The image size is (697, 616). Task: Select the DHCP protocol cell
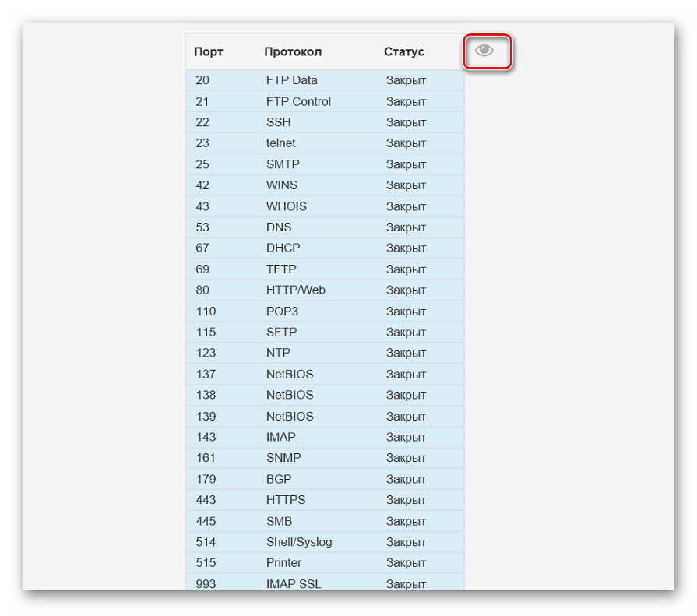(x=283, y=248)
